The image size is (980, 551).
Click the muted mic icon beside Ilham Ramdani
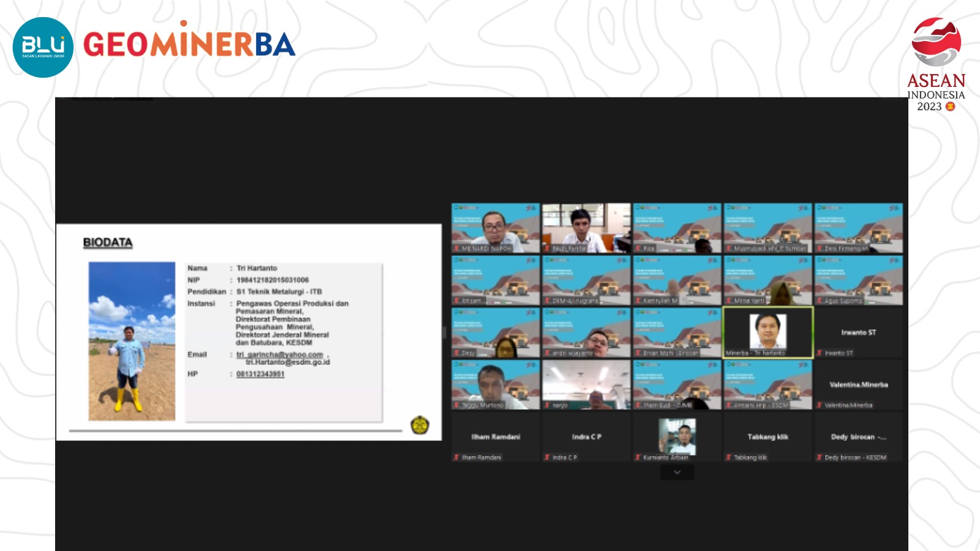coord(456,457)
